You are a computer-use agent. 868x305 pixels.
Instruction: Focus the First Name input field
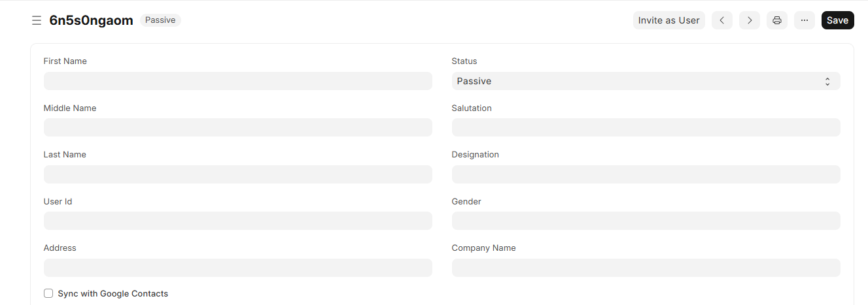[237, 81]
